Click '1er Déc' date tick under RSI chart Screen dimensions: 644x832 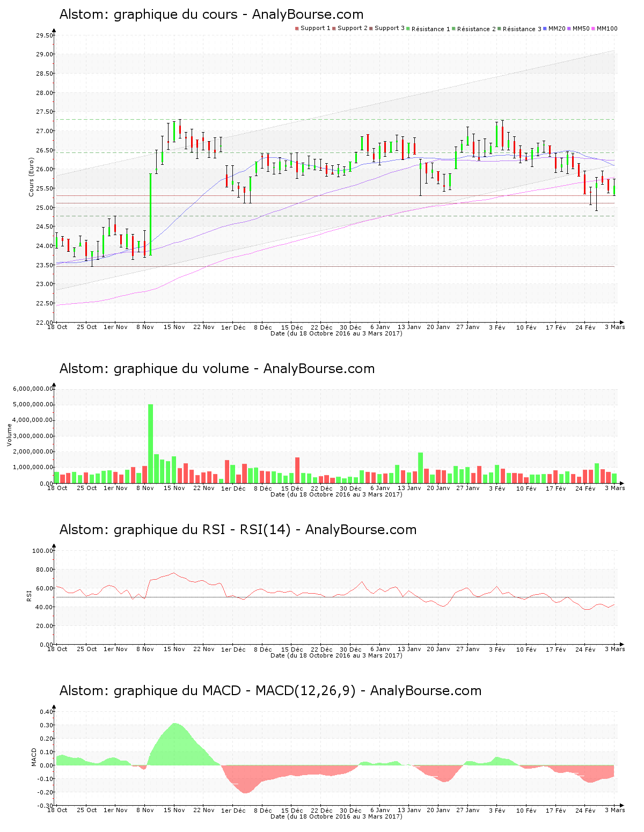233,649
